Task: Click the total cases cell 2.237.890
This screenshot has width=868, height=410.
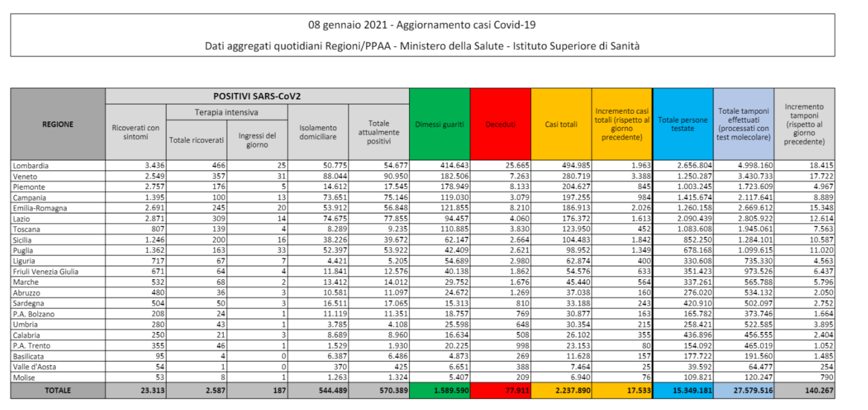Action: pos(561,390)
